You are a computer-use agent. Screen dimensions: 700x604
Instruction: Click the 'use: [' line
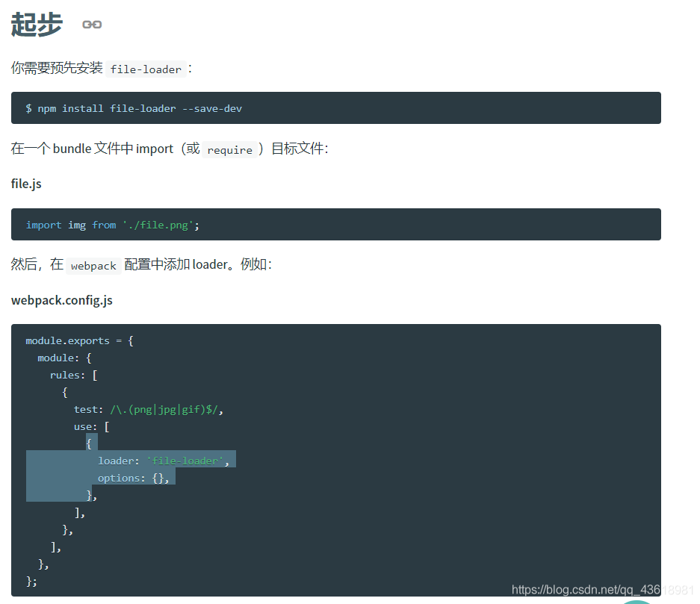click(x=92, y=427)
